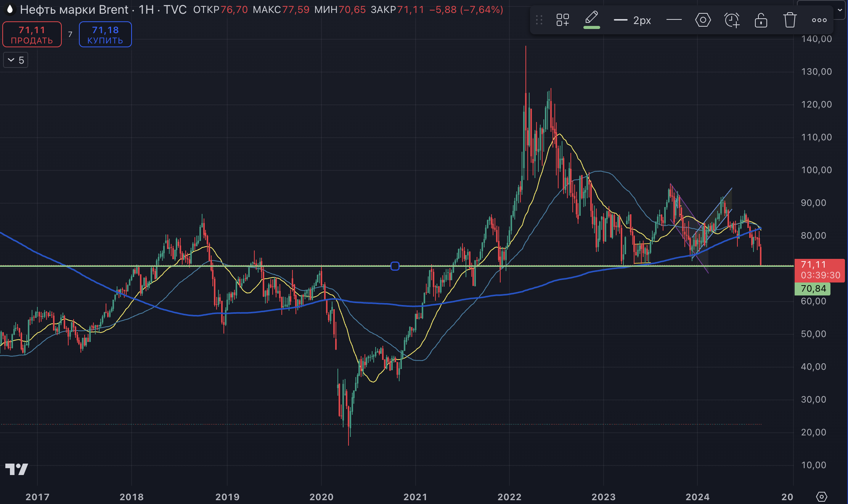
Task: Click the 100,00 price scale label
Action: click(816, 170)
